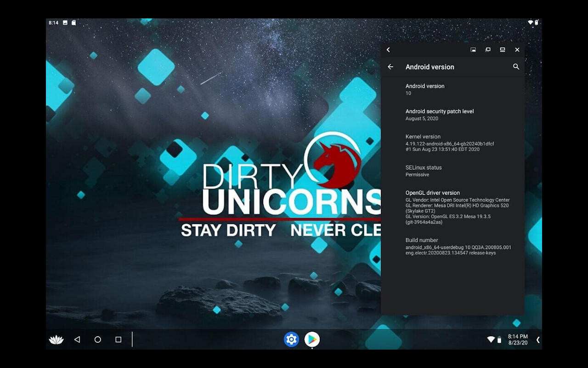Open the Settings gear app in taskbar
The width and height of the screenshot is (588, 368).
click(x=291, y=339)
